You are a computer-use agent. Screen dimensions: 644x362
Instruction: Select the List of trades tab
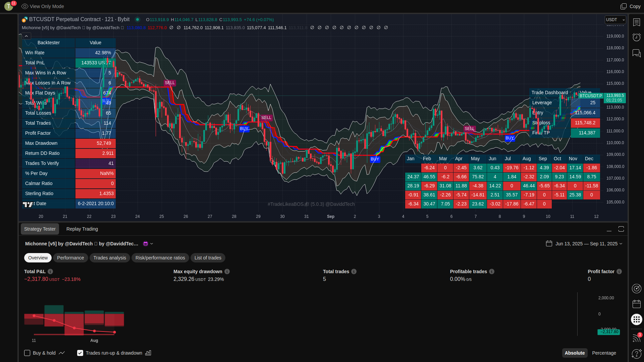208,258
